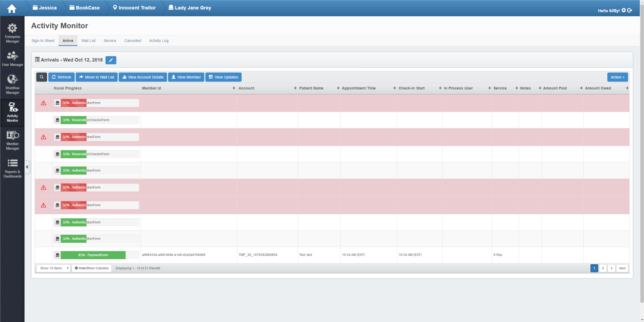
Task: Click the Move to Wait List button
Action: click(97, 77)
